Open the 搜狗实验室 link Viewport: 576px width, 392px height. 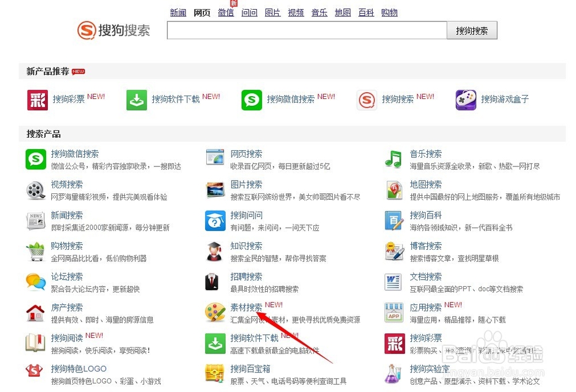click(x=430, y=369)
